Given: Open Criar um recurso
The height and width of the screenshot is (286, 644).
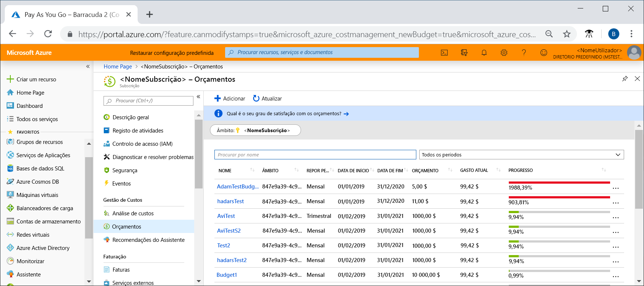Looking at the screenshot, I should coord(32,79).
